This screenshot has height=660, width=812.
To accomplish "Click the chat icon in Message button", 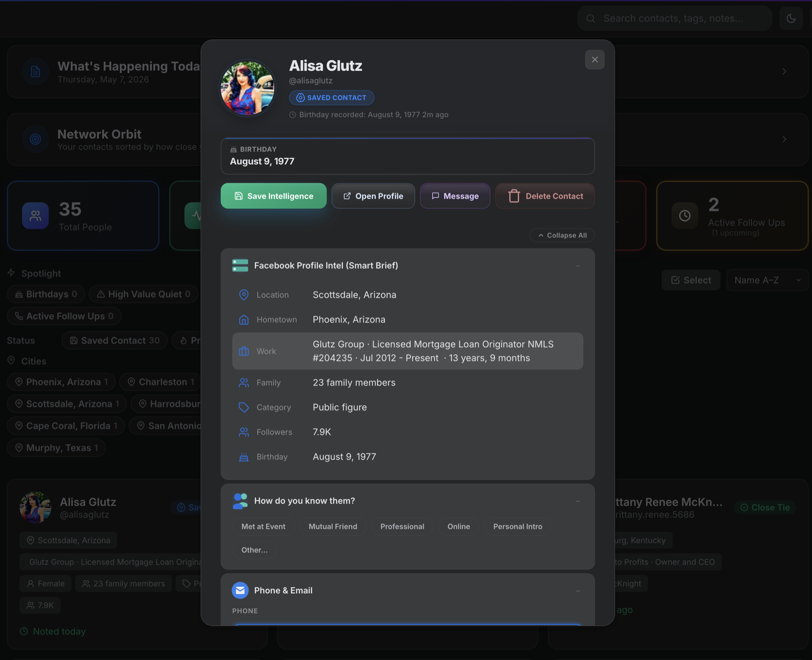I will click(435, 196).
